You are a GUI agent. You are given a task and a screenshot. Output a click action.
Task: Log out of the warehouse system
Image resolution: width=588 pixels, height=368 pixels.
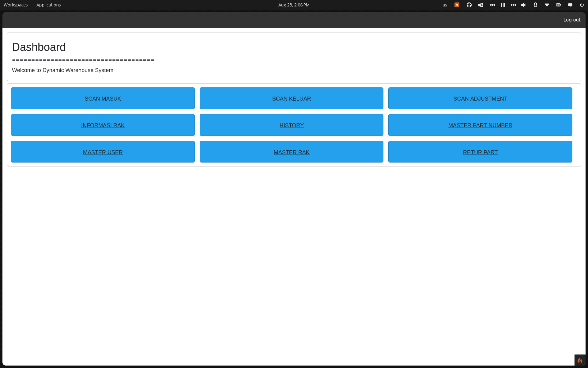(x=572, y=20)
